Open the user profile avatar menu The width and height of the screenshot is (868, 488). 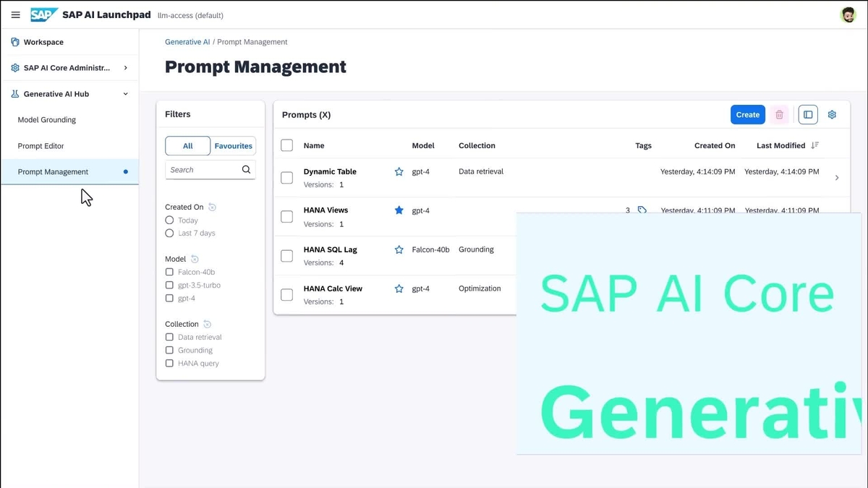coord(848,14)
